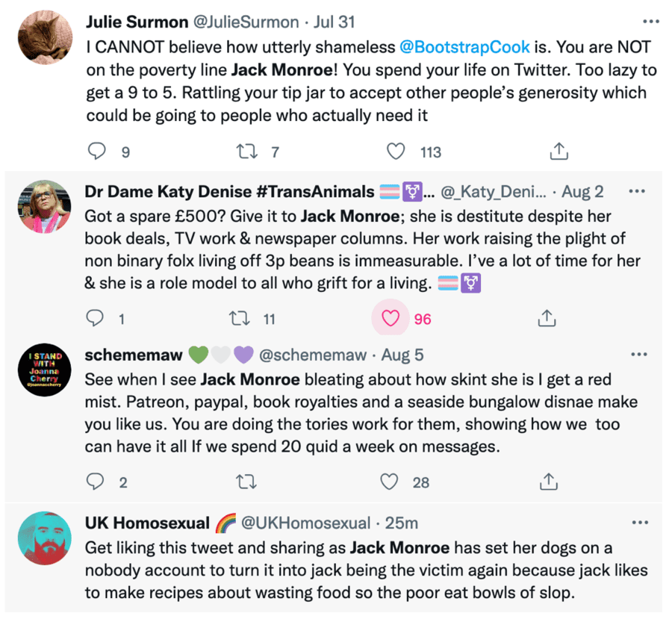Share Julie Surmon's tweet
This screenshot has height=622, width=672.
(x=559, y=152)
